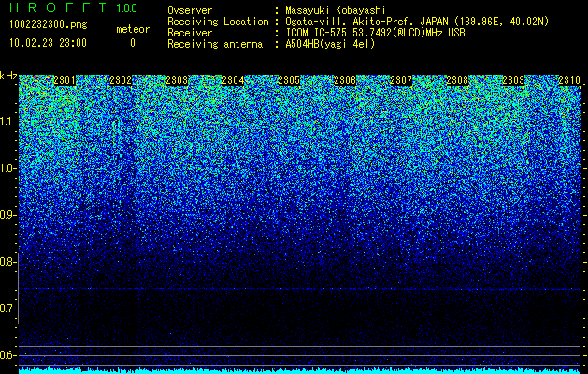
Task: Select the file name 1002232300.png
Action: tap(49, 24)
